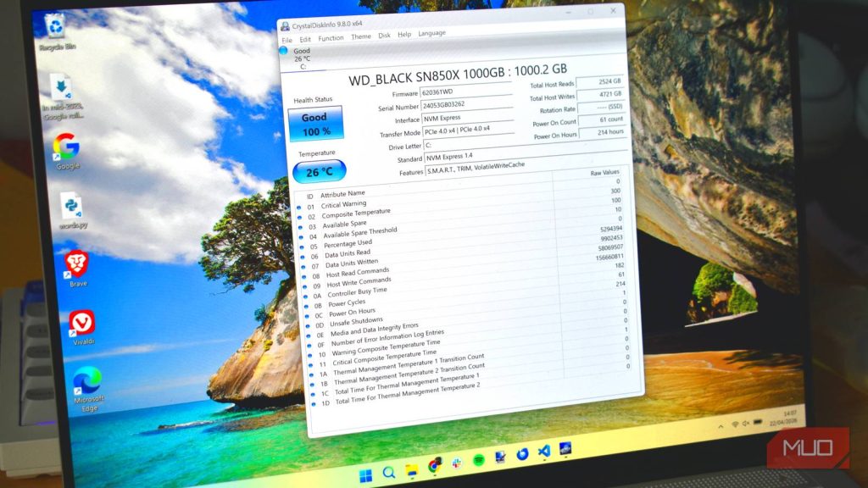Click the Transfer Mode PCIe 4.0 x4 field
This screenshot has height=488, width=868.
[468, 130]
